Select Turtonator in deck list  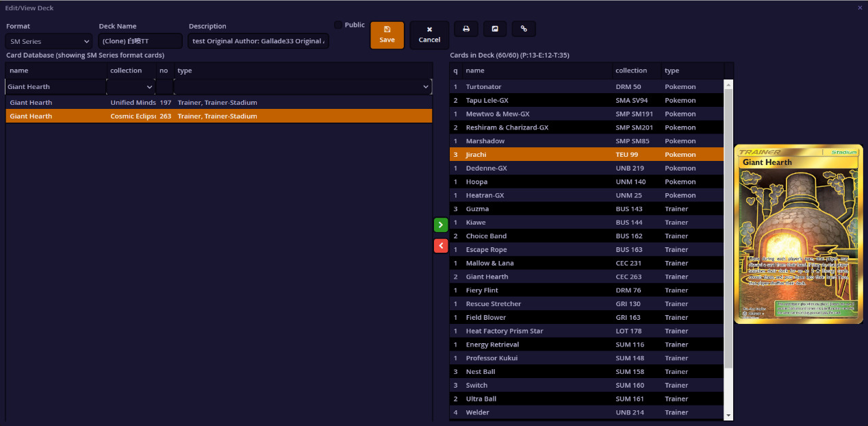point(587,87)
